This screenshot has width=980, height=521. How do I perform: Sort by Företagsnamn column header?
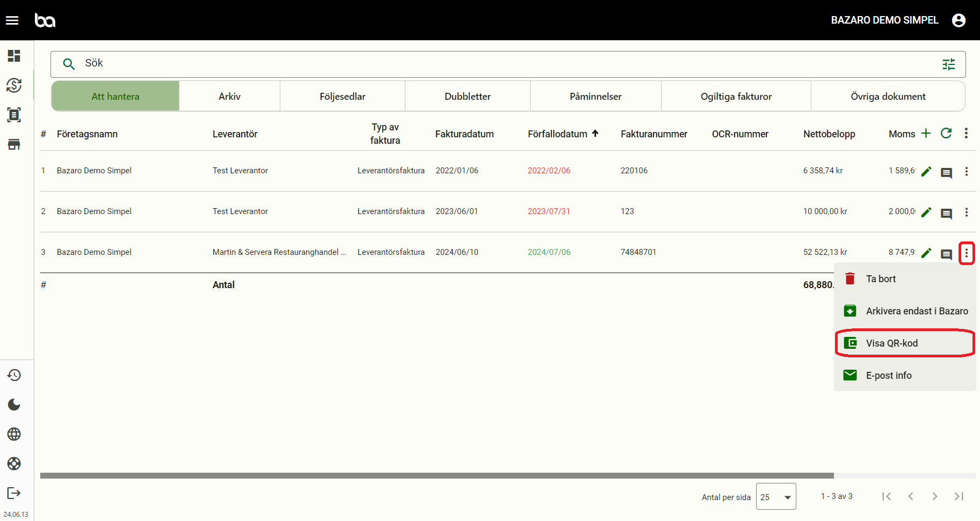pyautogui.click(x=87, y=134)
